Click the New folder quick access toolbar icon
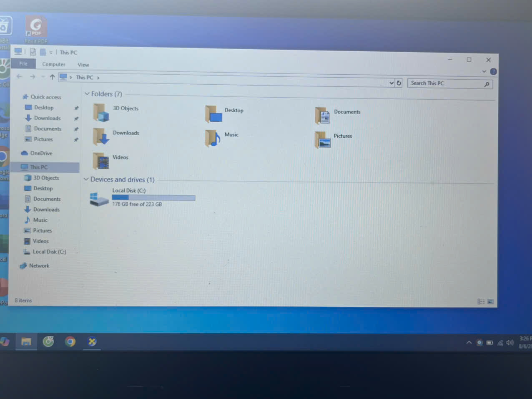The image size is (532, 399). click(43, 52)
